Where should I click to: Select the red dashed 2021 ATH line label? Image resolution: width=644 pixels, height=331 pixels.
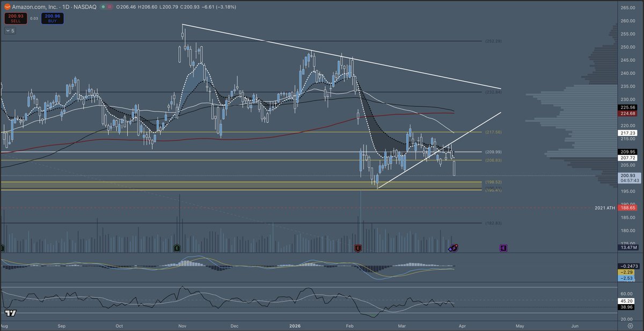click(605, 207)
